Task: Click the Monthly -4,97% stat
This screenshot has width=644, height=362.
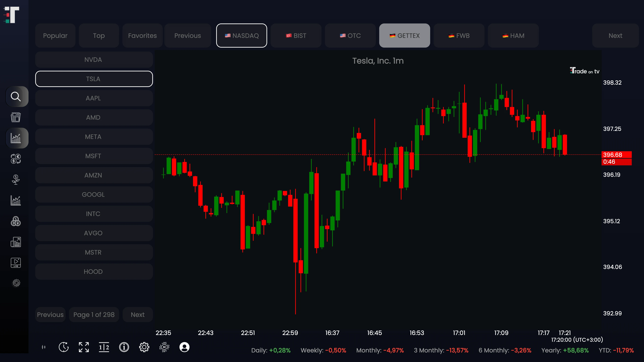Action: [x=380, y=350]
